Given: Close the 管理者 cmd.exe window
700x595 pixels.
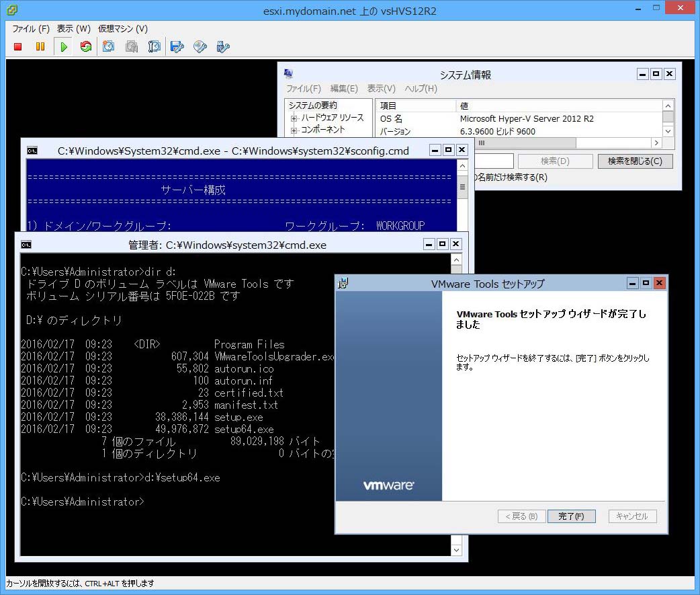Looking at the screenshot, I should 455,244.
